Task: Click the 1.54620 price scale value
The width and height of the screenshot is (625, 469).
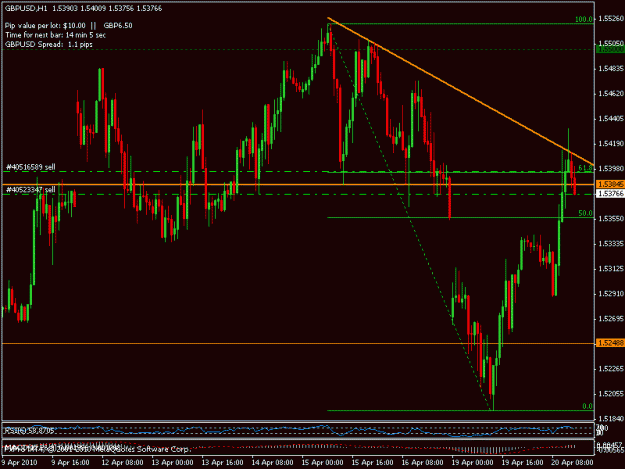Action: (611, 94)
